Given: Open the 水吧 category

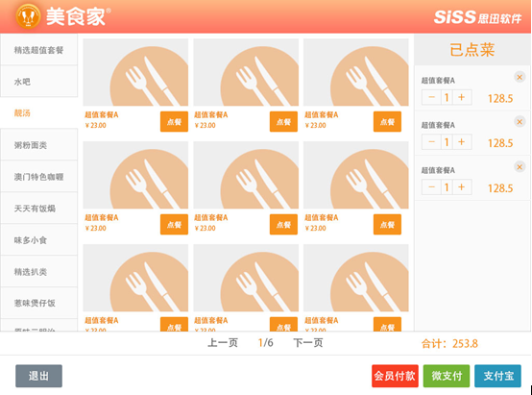Looking at the screenshot, I should click(x=38, y=82).
